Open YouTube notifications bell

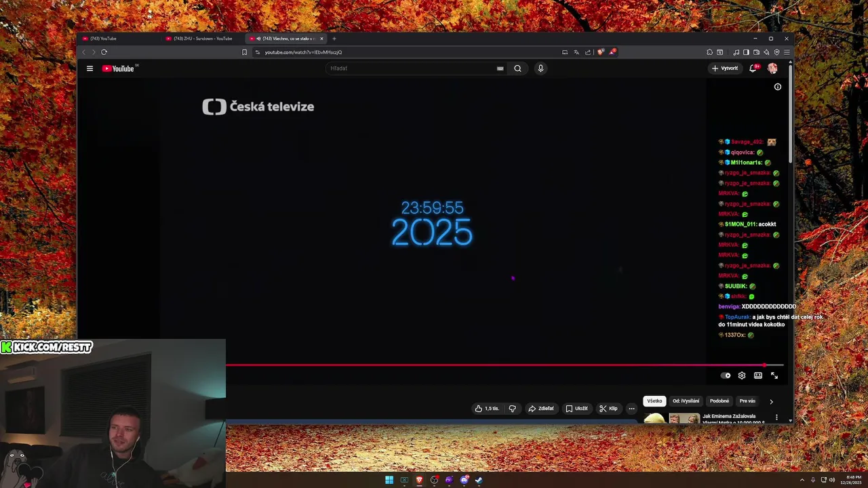pyautogui.click(x=754, y=68)
